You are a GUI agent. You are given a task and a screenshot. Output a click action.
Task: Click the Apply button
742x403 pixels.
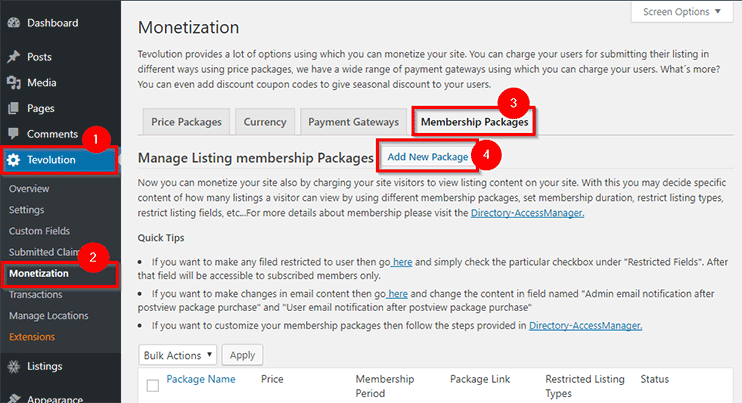(242, 355)
